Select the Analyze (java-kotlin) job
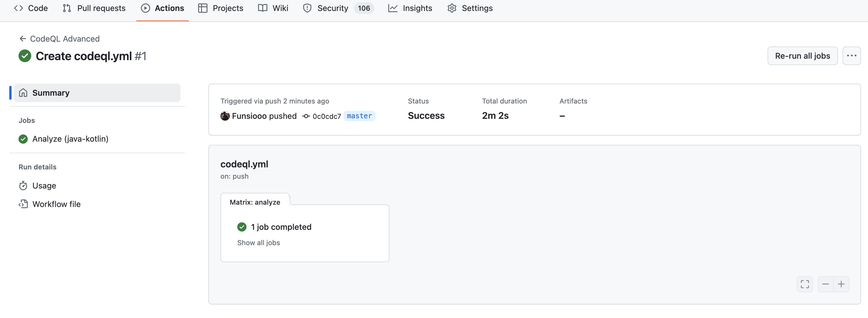The image size is (868, 318). click(70, 139)
